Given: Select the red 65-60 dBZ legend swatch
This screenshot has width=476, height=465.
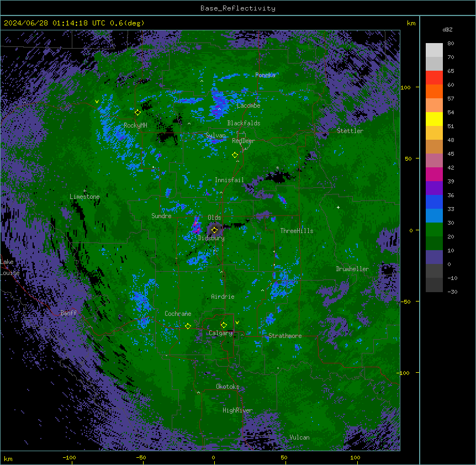Looking at the screenshot, I should (434, 78).
